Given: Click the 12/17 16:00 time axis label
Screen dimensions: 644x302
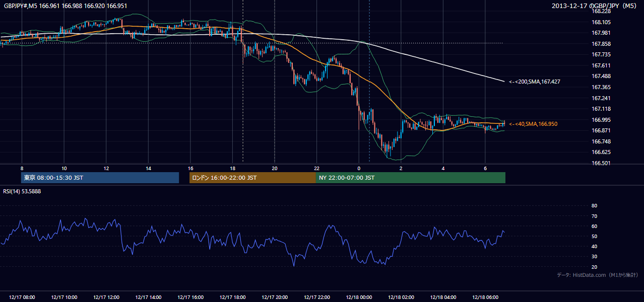Looking at the screenshot, I should (x=190, y=297).
